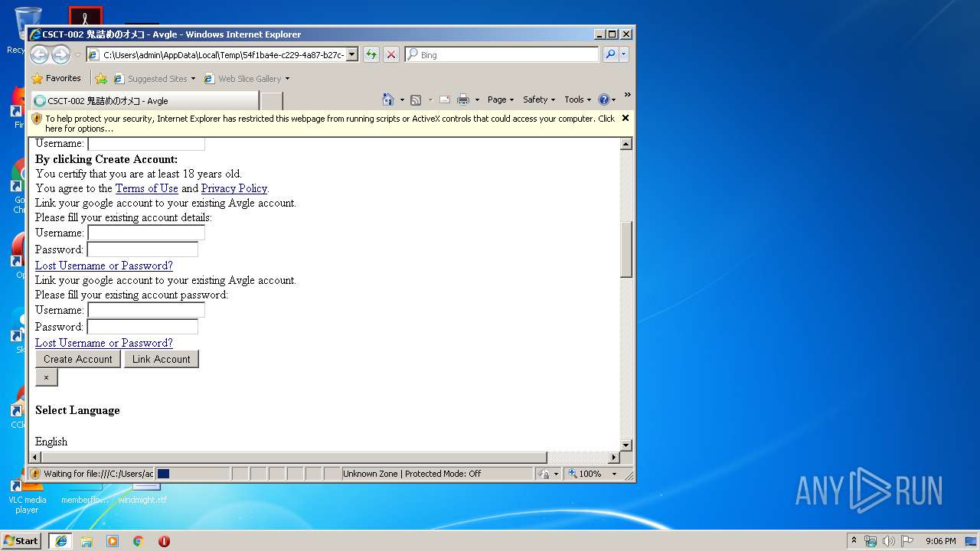Select the VLC media player desktop icon
The image size is (980, 551).
(27, 497)
